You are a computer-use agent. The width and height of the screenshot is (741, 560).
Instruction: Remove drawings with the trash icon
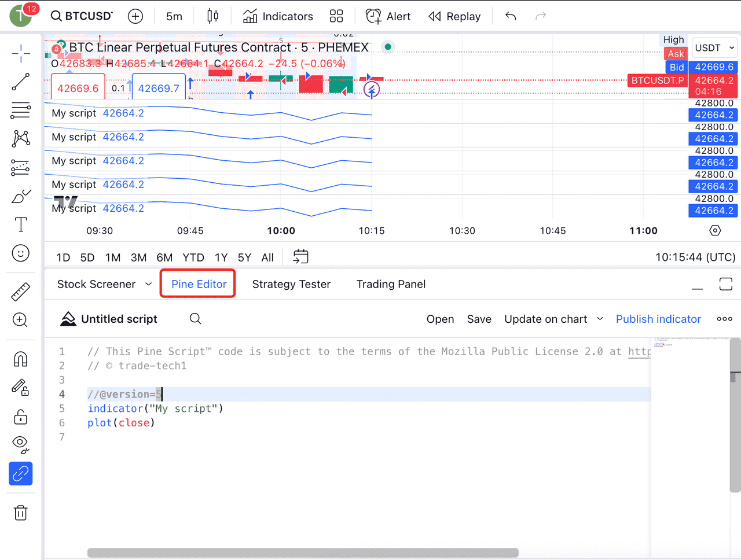[21, 513]
